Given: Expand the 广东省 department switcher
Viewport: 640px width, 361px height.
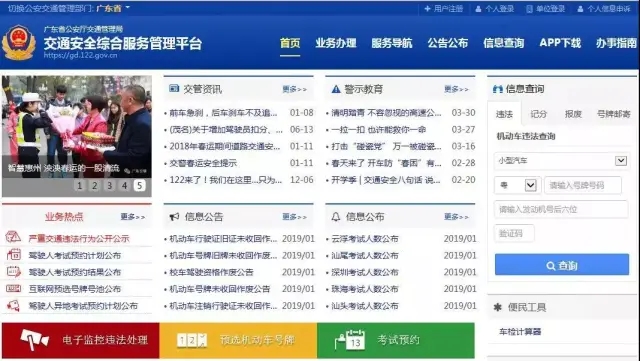Looking at the screenshot, I should (x=113, y=8).
